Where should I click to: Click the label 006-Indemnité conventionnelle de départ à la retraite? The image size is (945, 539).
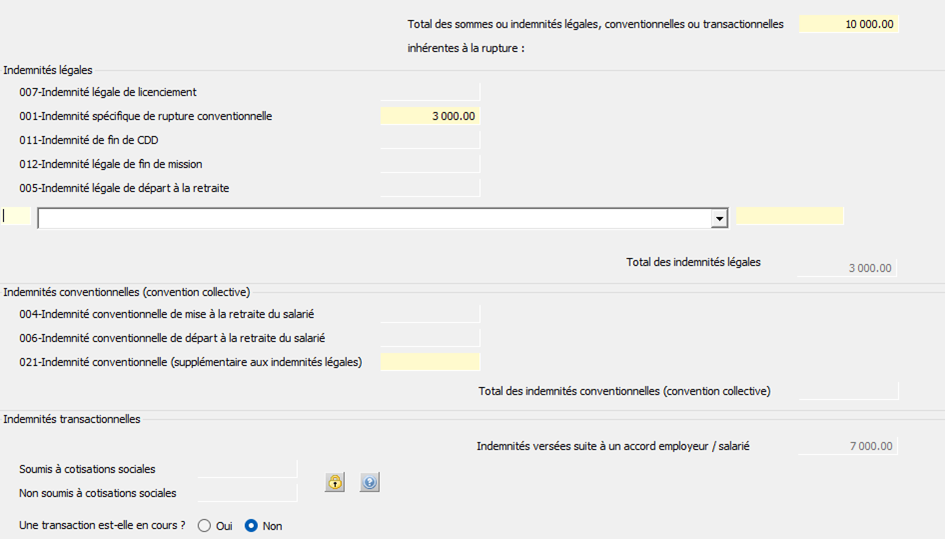(x=172, y=338)
